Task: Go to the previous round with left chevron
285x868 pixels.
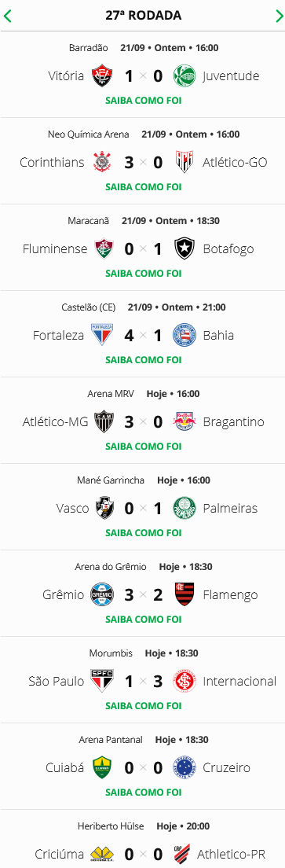Action: [x=7, y=16]
